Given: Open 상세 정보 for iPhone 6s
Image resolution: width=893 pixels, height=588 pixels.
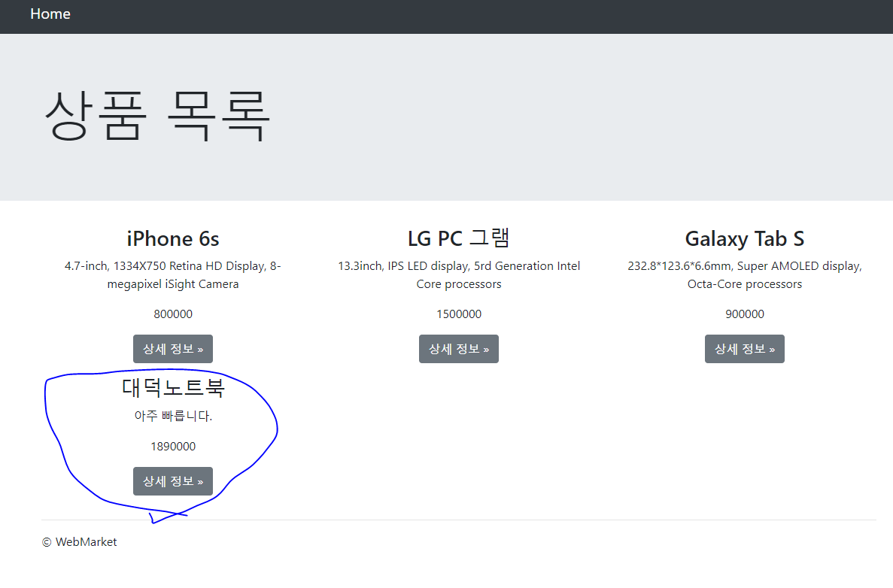Looking at the screenshot, I should pos(173,349).
